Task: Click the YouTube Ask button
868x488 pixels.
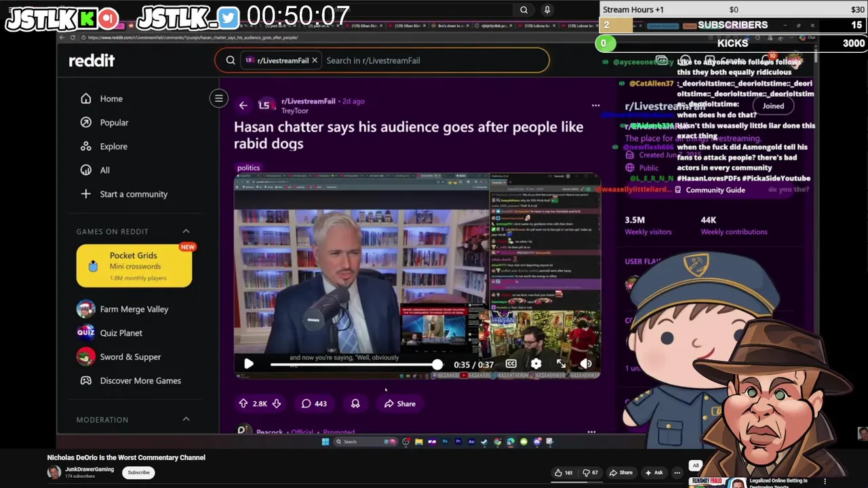Action: pos(654,472)
